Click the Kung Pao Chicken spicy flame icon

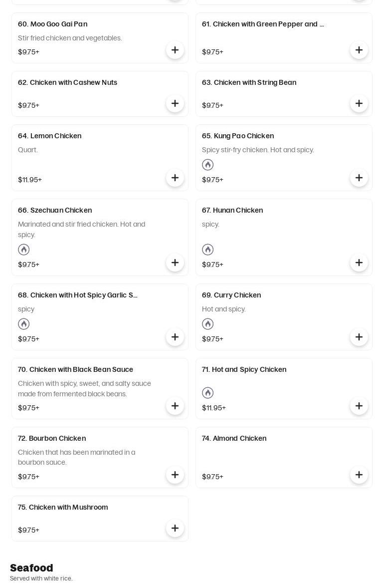pyautogui.click(x=208, y=165)
